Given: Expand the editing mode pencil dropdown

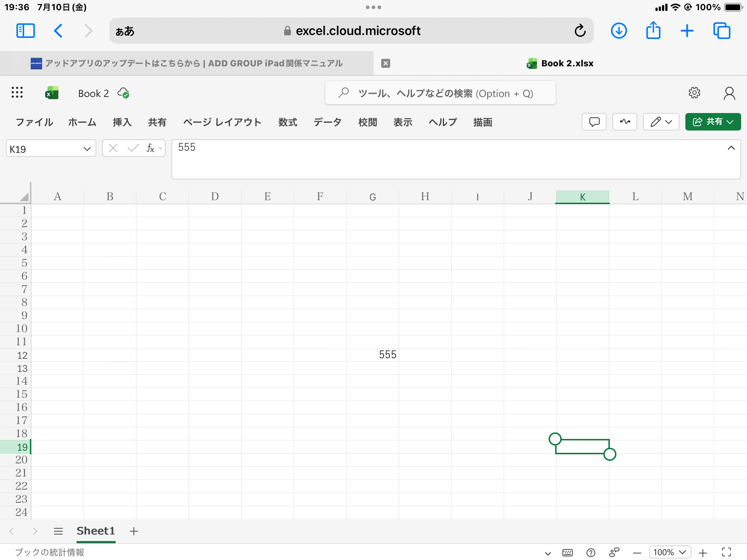Looking at the screenshot, I should 661,122.
